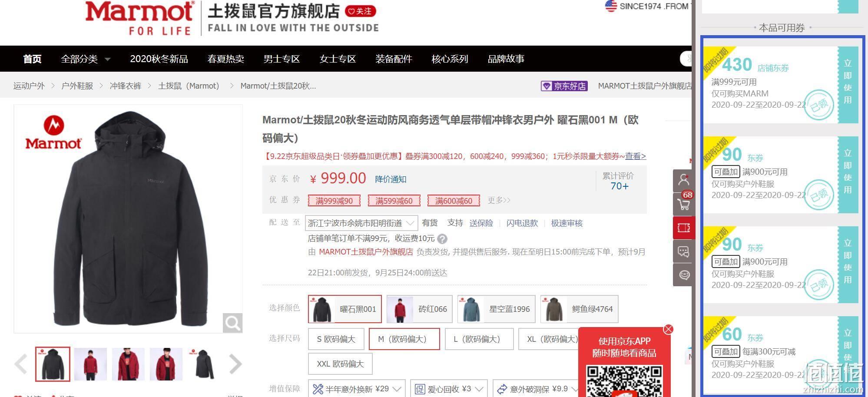This screenshot has width=868, height=397.
Task: Click 运动户外 breadcrumb link
Action: (x=29, y=86)
